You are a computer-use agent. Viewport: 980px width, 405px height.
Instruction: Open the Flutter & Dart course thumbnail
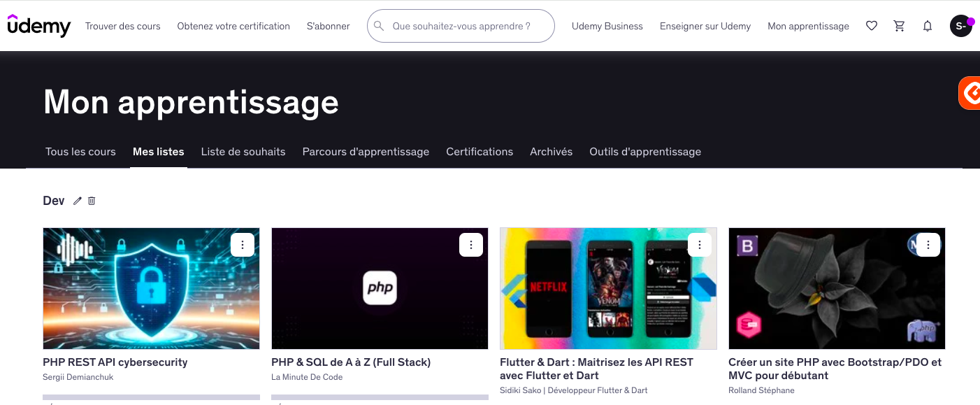coord(608,288)
